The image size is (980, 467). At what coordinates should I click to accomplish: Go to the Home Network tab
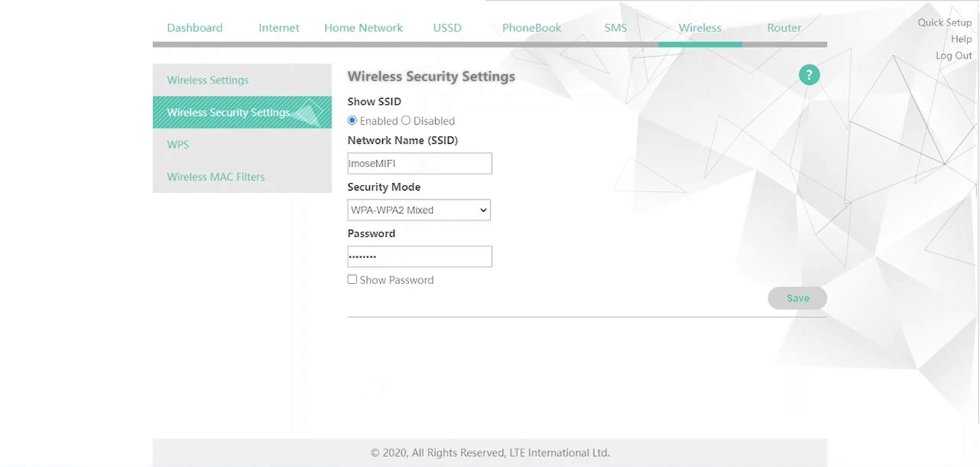[x=363, y=28]
